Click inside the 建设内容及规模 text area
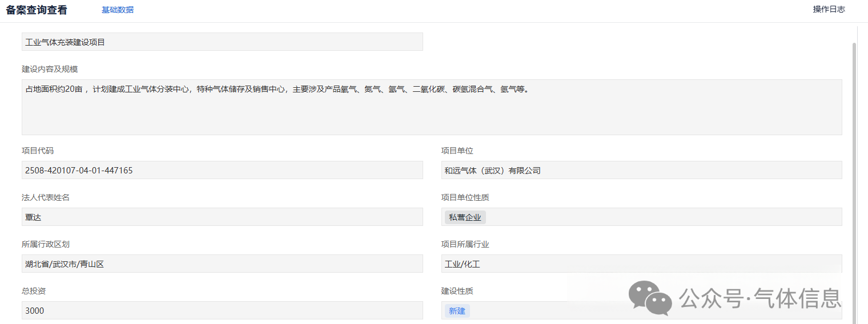868x324 pixels. 431,107
